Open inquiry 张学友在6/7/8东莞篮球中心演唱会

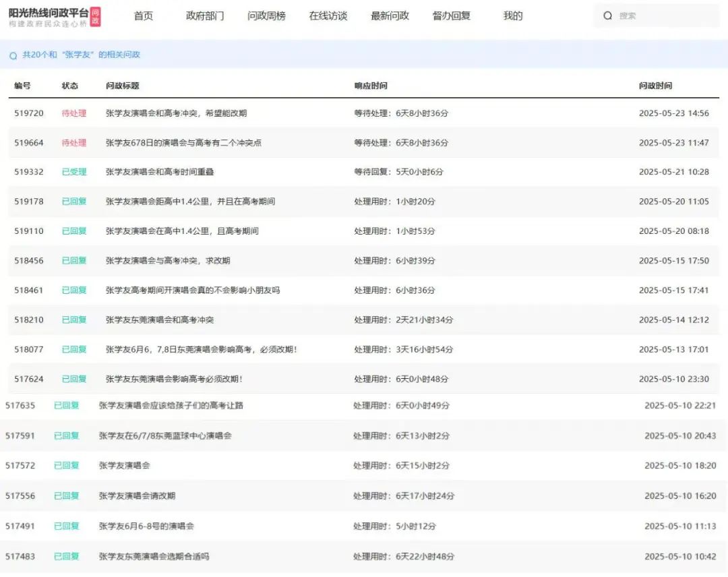[x=165, y=435]
